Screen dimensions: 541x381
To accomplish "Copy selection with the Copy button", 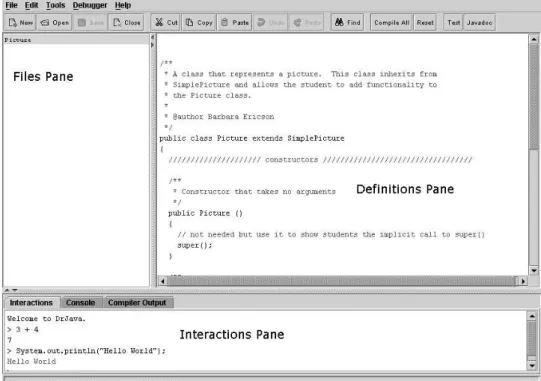I will (x=199, y=22).
